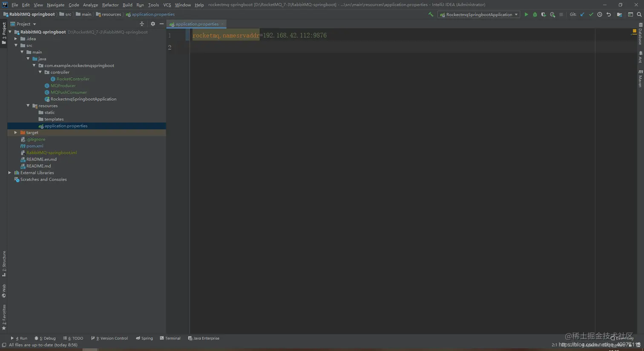The image size is (644, 351).
Task: Open the Run tool window button
Action: [x=19, y=338]
